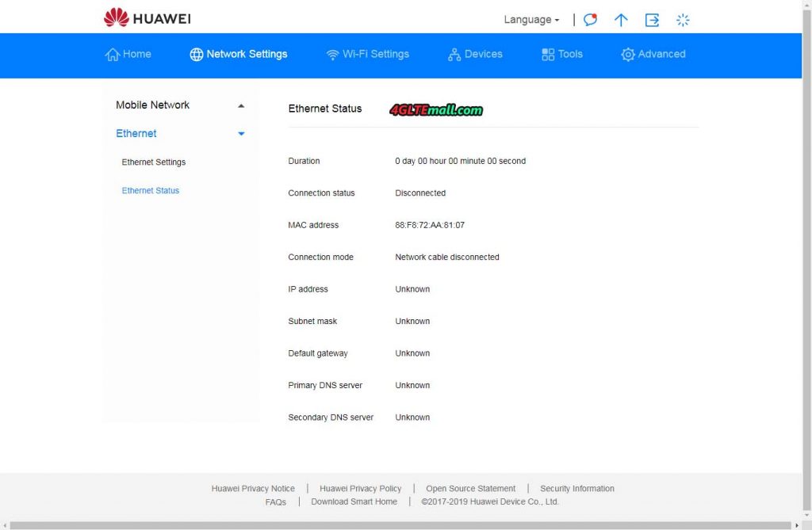Open the Huawei Privacy Policy link
The width and height of the screenshot is (812, 530).
click(361, 488)
